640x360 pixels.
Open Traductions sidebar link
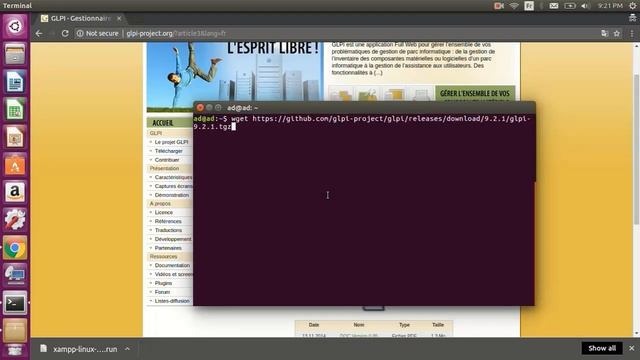click(x=168, y=230)
